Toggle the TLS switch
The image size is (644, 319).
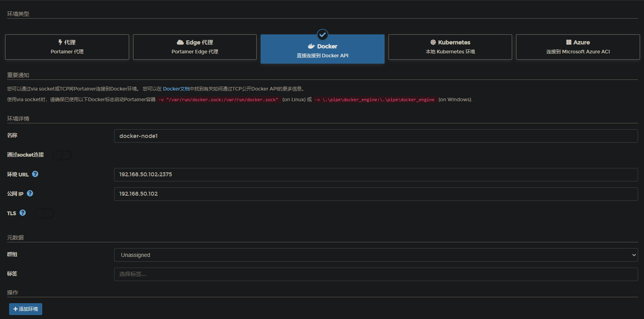click(44, 213)
